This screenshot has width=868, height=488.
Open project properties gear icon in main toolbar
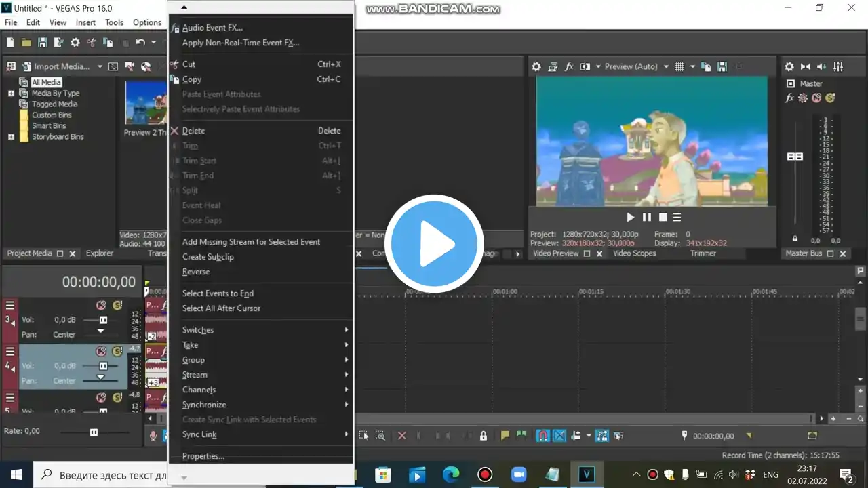point(75,42)
